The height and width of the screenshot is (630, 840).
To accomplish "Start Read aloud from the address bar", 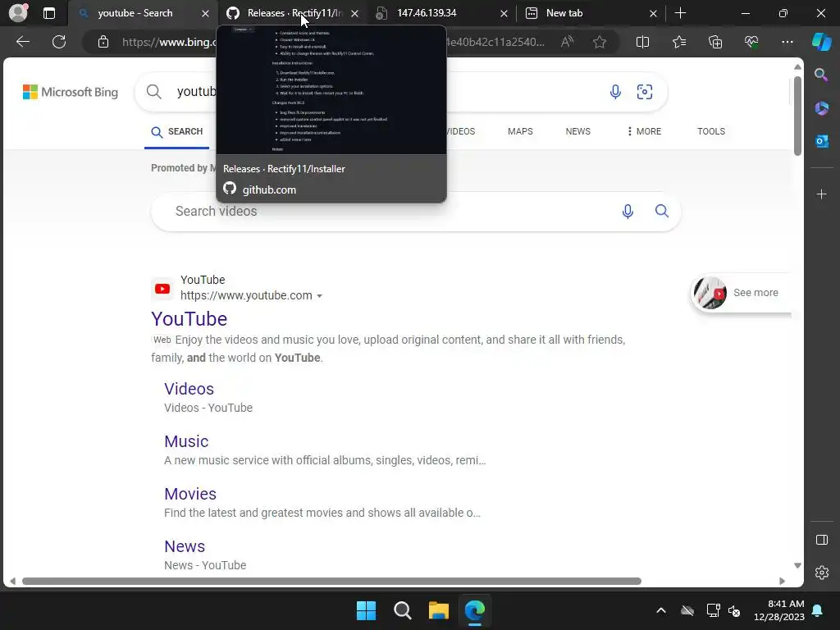I will point(567,42).
